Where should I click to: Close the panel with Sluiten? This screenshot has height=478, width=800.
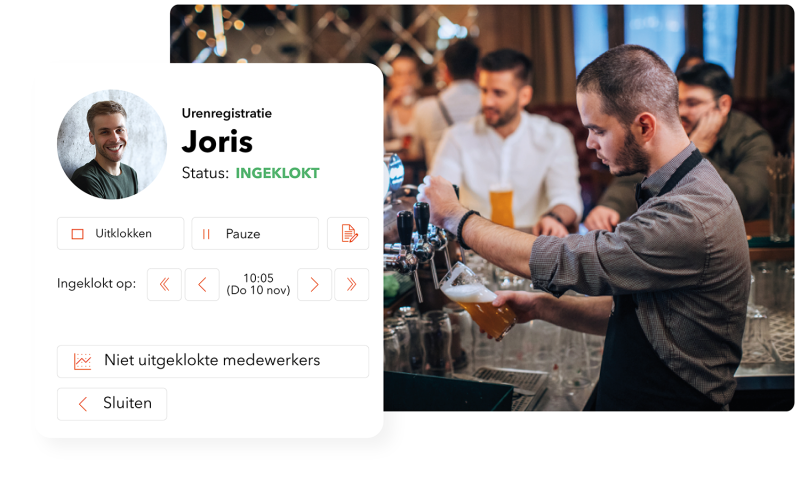(112, 404)
